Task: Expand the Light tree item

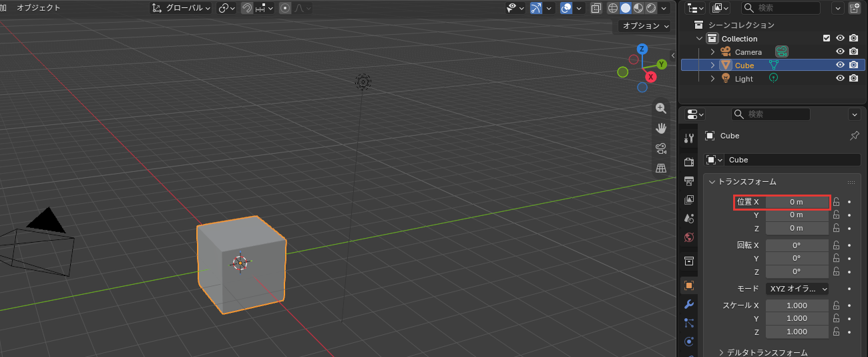Action: 712,79
